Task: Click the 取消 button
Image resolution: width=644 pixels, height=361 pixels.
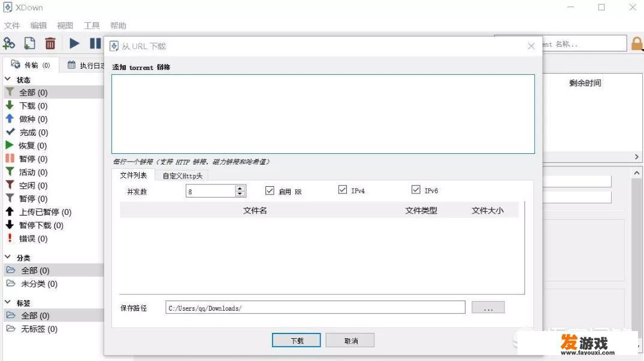Action: click(350, 341)
